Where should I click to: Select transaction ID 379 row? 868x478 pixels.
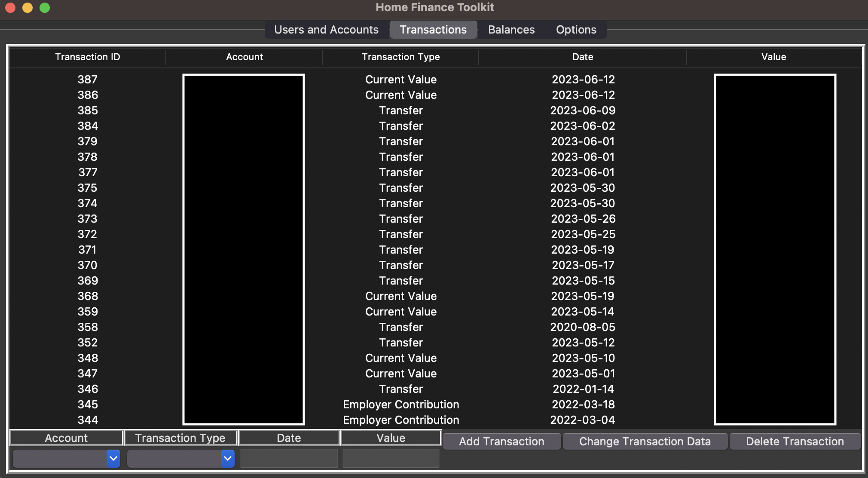(x=435, y=141)
